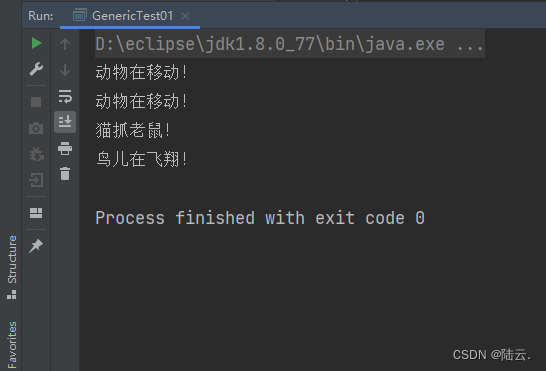Image resolution: width=546 pixels, height=371 pixels.
Task: Select the GenericTest01 run tab
Action: (x=123, y=16)
